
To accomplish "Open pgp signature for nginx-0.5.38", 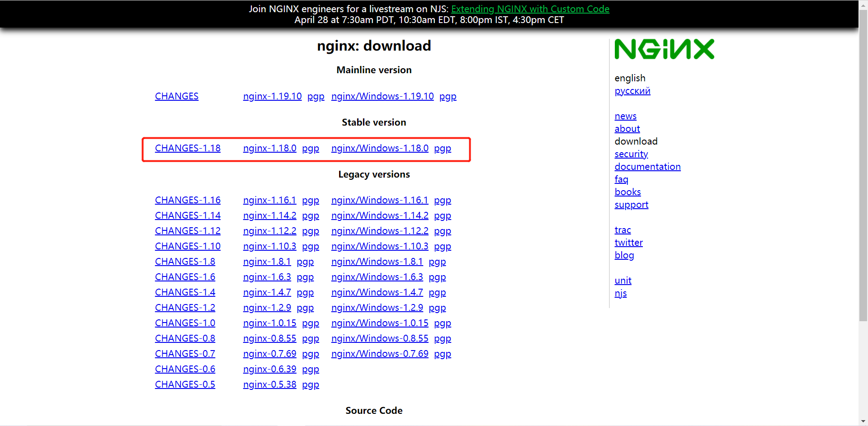I will pos(311,385).
